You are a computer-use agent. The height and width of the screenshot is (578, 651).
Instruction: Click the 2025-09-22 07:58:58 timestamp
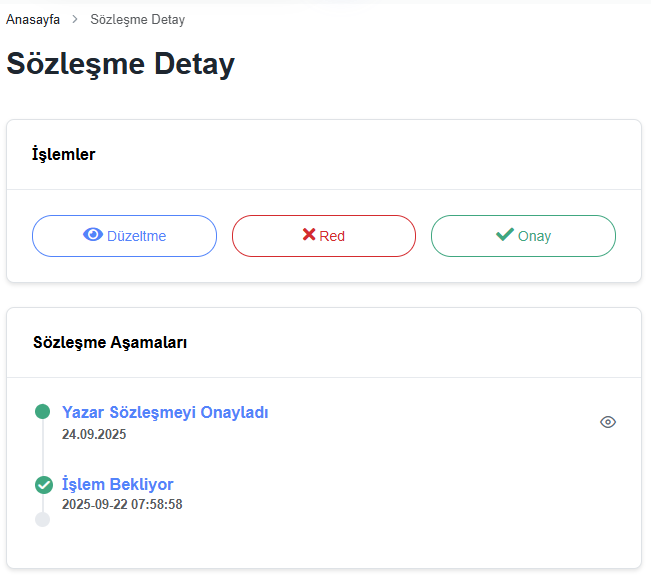[x=122, y=504]
